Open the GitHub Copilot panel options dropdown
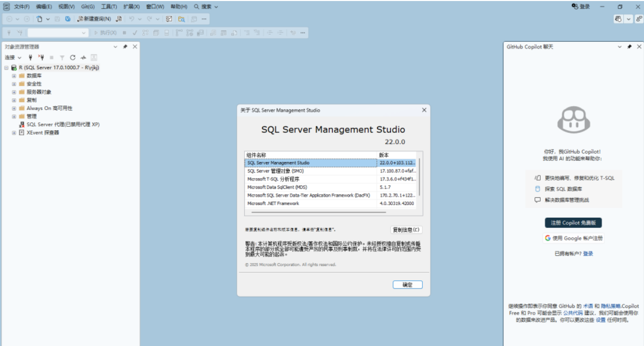644x346 pixels. 620,46
